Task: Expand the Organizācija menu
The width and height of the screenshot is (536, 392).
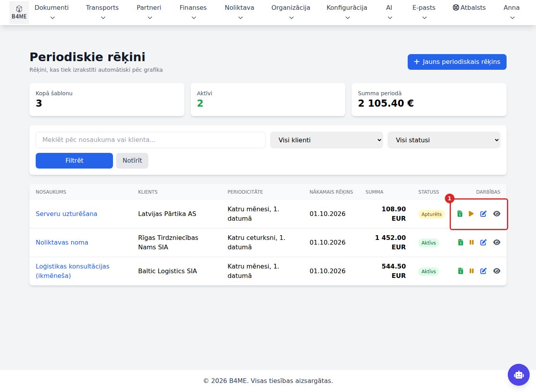Action: 291,12
